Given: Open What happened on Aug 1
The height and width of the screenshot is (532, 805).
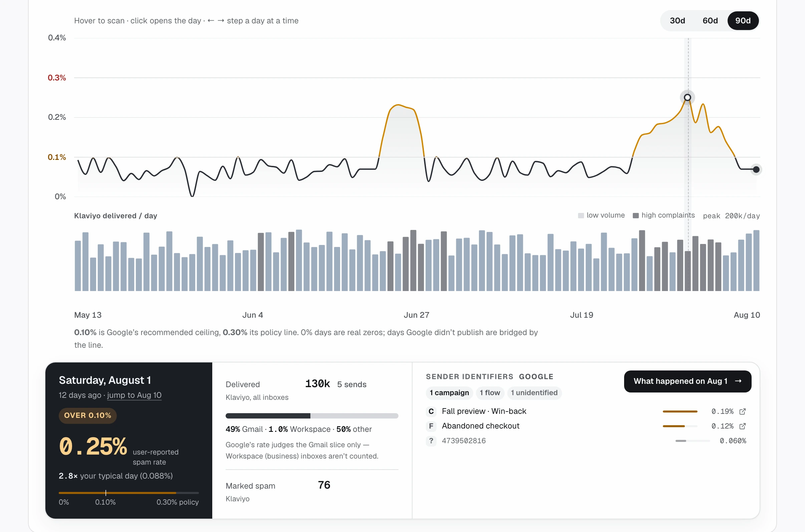Looking at the screenshot, I should tap(687, 381).
